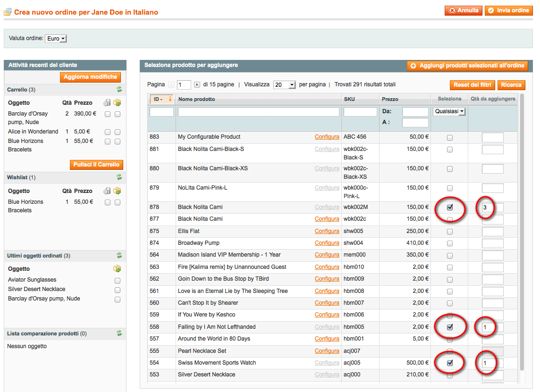The height and width of the screenshot is (392, 540).
Task: Refresh the Carrello section
Action: coord(119,90)
